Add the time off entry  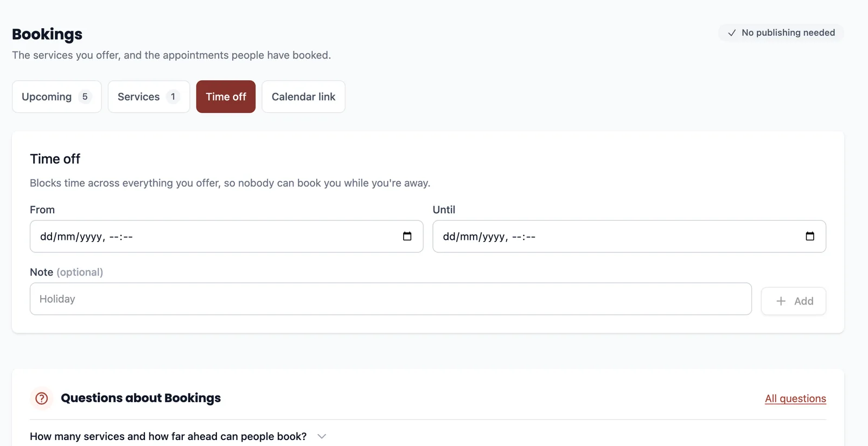tap(794, 301)
